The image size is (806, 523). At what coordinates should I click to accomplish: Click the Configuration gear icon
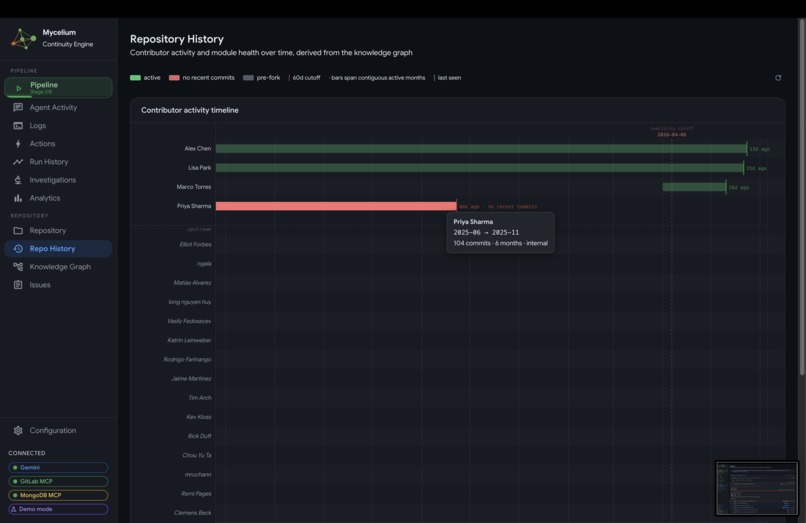[x=18, y=430]
